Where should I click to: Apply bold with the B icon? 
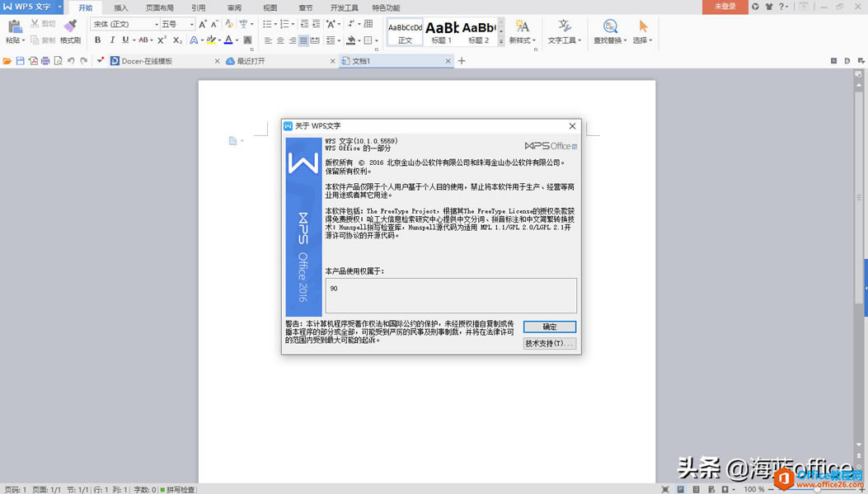98,40
